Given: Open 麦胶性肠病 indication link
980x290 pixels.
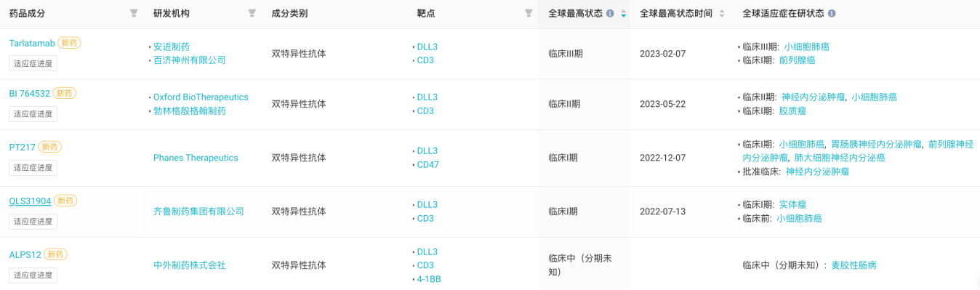Looking at the screenshot, I should coord(854,265).
